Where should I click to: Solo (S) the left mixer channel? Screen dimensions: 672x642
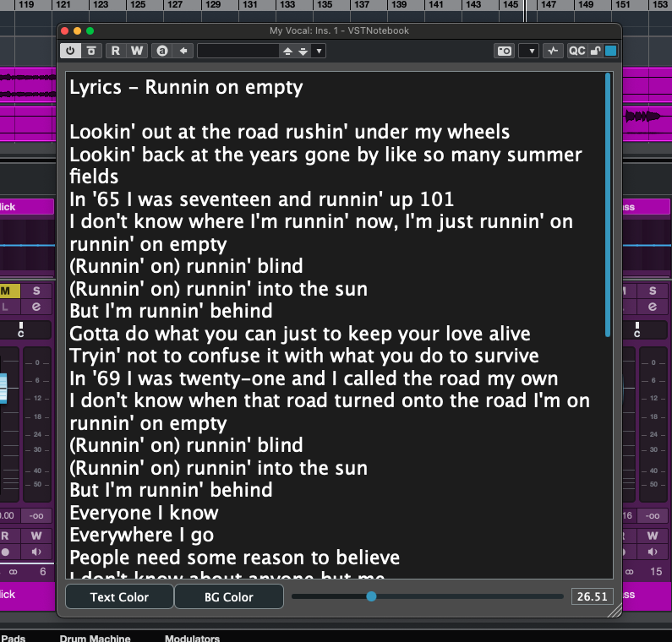36,291
